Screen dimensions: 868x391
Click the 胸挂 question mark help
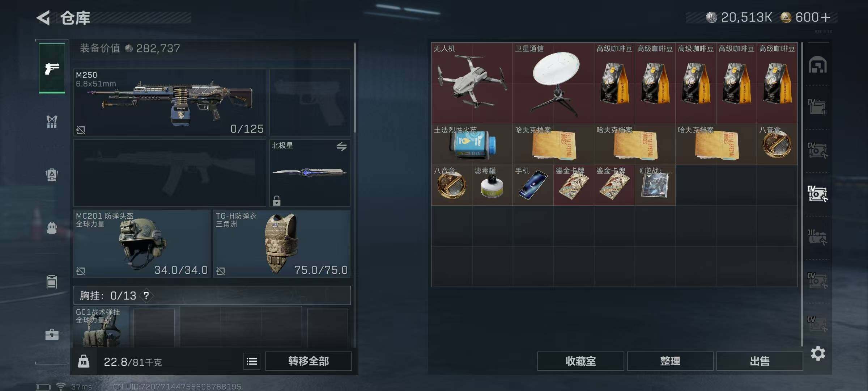[x=146, y=295]
